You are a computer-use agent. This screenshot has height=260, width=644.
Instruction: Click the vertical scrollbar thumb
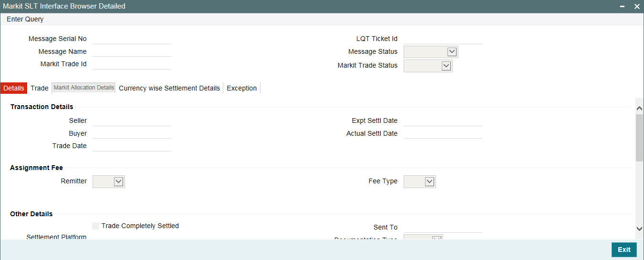coord(640,138)
